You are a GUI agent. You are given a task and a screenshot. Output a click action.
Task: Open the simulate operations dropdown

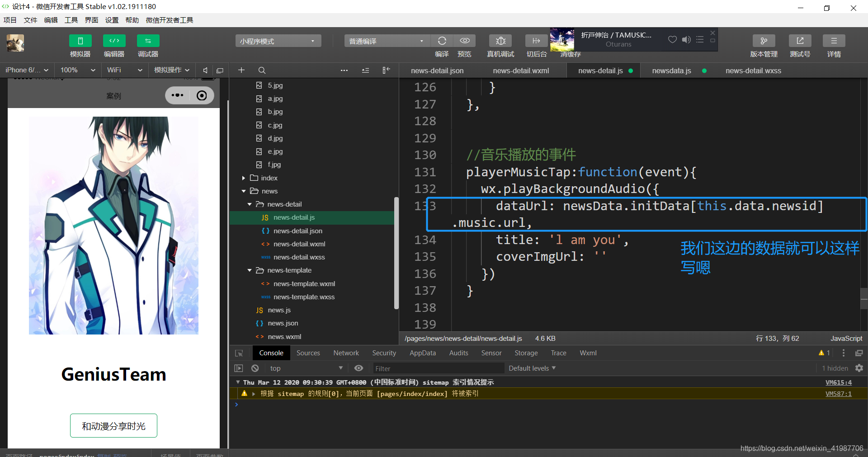[x=172, y=70]
